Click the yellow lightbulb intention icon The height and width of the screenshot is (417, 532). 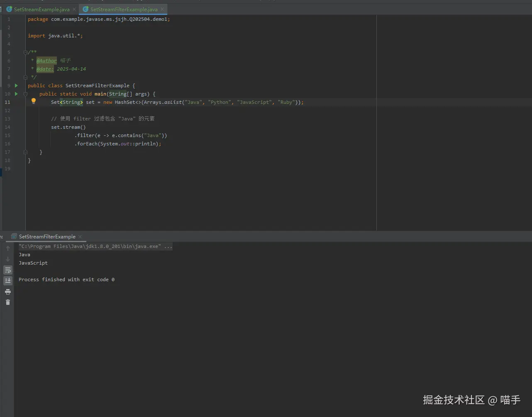coord(34,101)
